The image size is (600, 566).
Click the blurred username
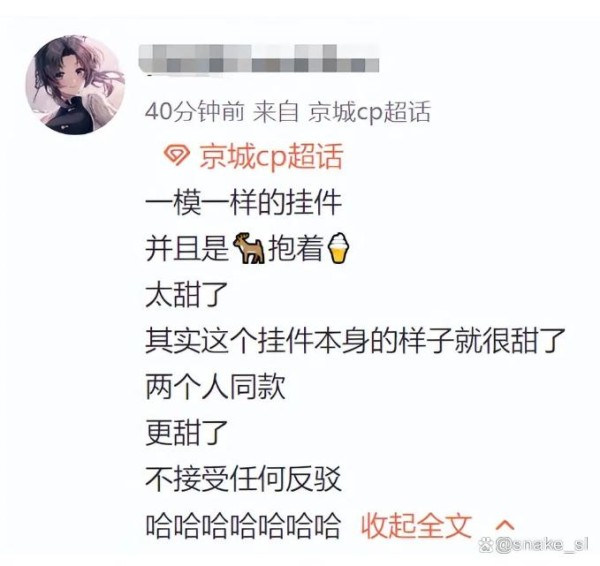pos(258,59)
